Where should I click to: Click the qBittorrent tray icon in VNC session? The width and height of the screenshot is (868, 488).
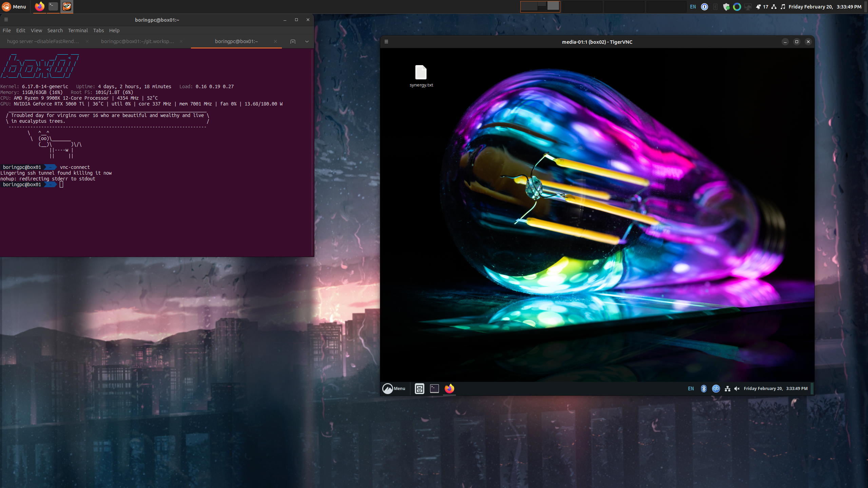point(716,389)
